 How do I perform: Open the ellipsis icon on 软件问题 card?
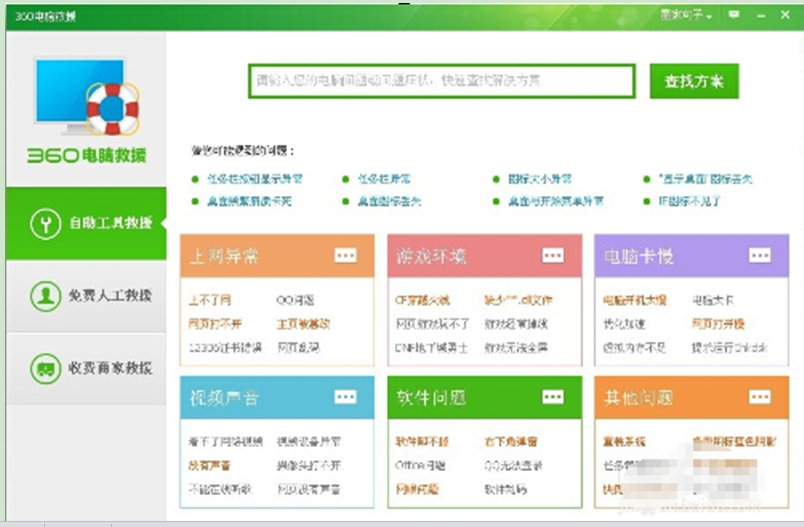553,397
